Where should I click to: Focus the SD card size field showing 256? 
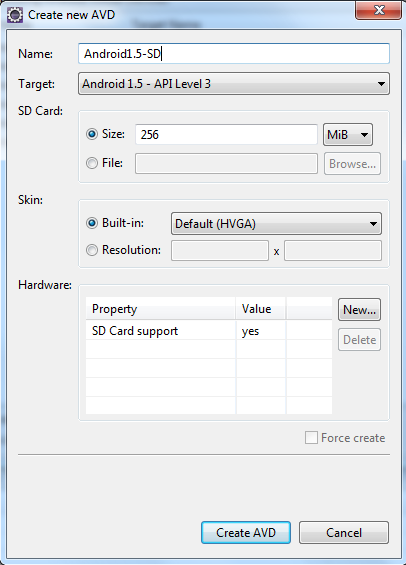point(226,135)
